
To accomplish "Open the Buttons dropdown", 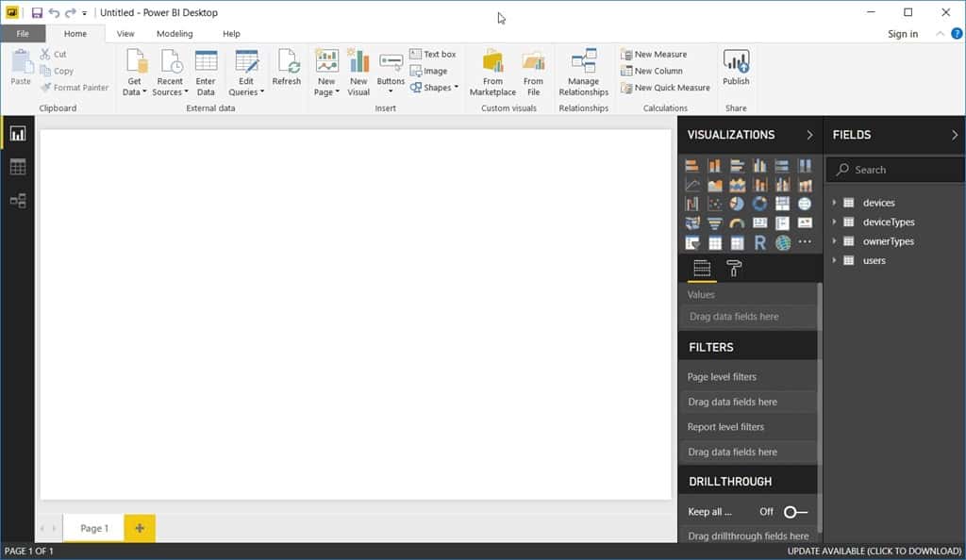I will 391,73.
